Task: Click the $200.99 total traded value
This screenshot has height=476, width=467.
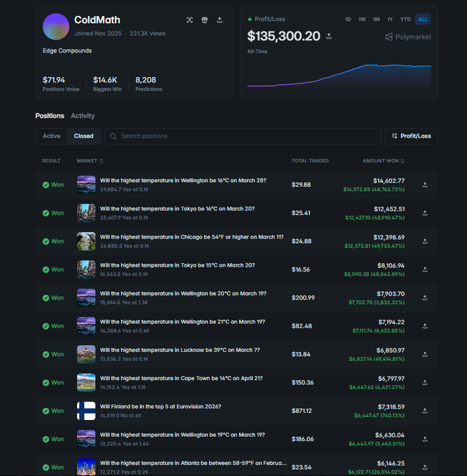Action: pyautogui.click(x=303, y=297)
